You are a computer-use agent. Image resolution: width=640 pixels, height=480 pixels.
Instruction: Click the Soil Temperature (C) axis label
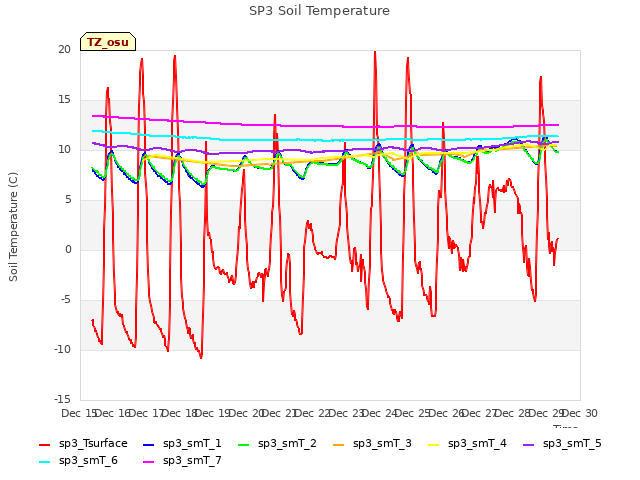(x=13, y=227)
